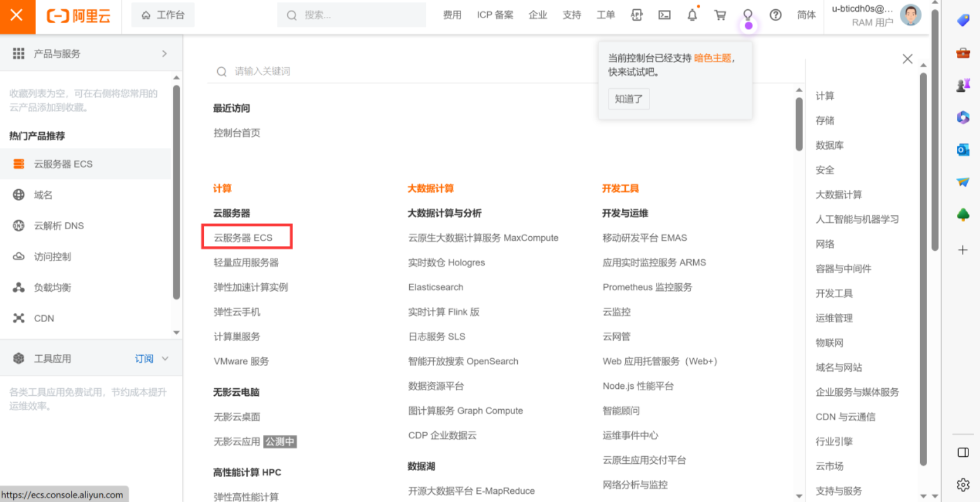Click the hot products list scrollbar
The image size is (980, 502).
176,193
